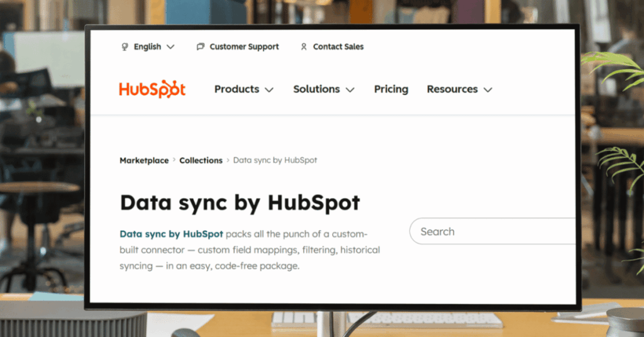Expand the Resources menu chevron
This screenshot has width=644, height=337.
pyautogui.click(x=487, y=90)
